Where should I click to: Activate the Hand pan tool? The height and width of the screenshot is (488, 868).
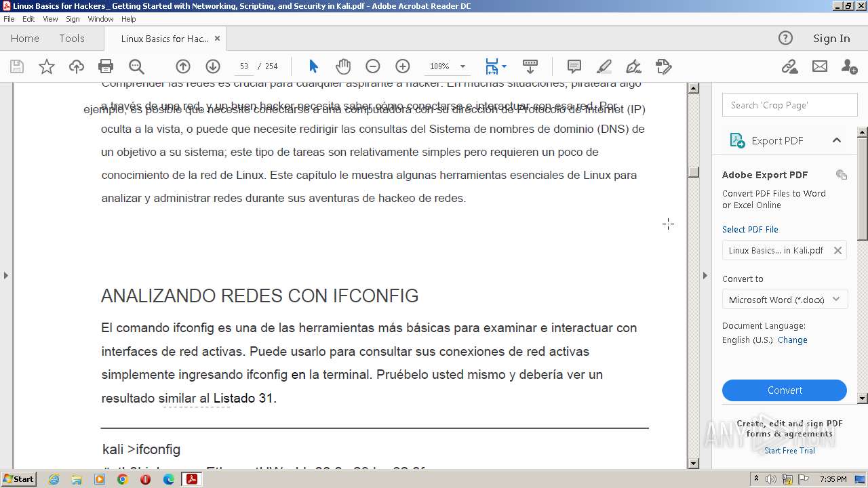click(x=343, y=66)
